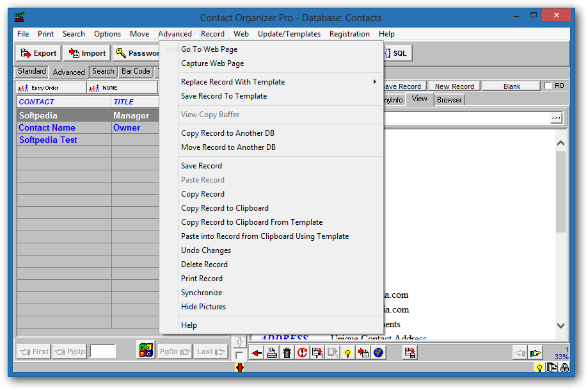The width and height of the screenshot is (588, 390).
Task: Click the trash can delete icon
Action: tap(287, 353)
